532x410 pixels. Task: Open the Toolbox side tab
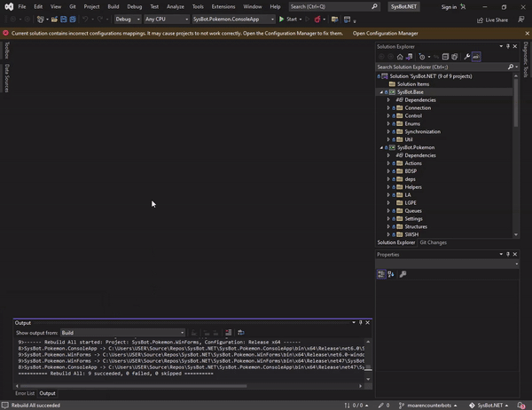(x=7, y=51)
